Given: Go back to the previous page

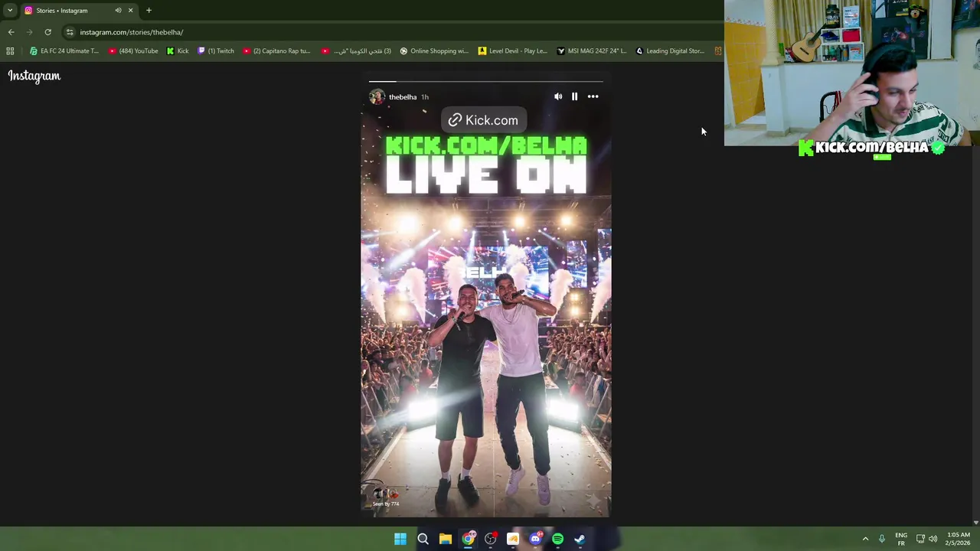Looking at the screenshot, I should pos(11,32).
